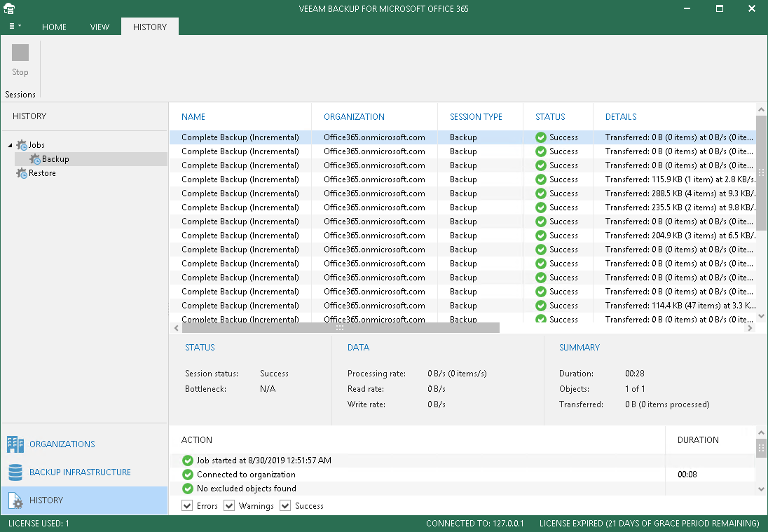Click the Organizations buildings icon
The height and width of the screenshot is (532, 768).
(15, 444)
